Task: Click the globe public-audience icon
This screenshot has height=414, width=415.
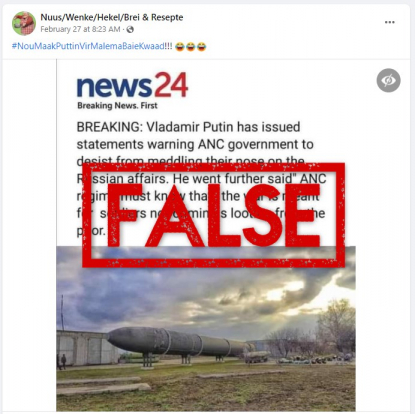Action: 130,29
